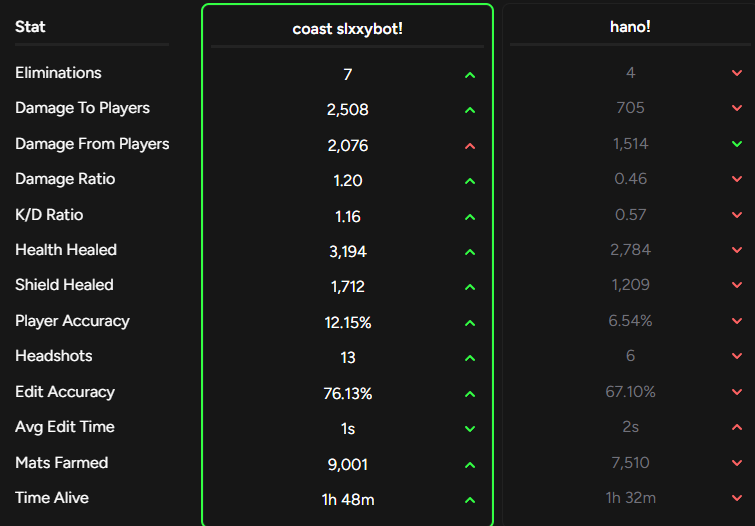Click green arrow next to Health Healed 3,194
755x526 pixels.
[x=470, y=252]
